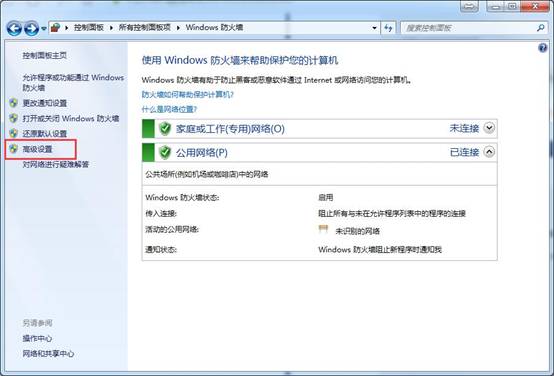Click 公共场所(例如机场或咖啡店)中的网络 description
The image size is (554, 376).
(207, 174)
